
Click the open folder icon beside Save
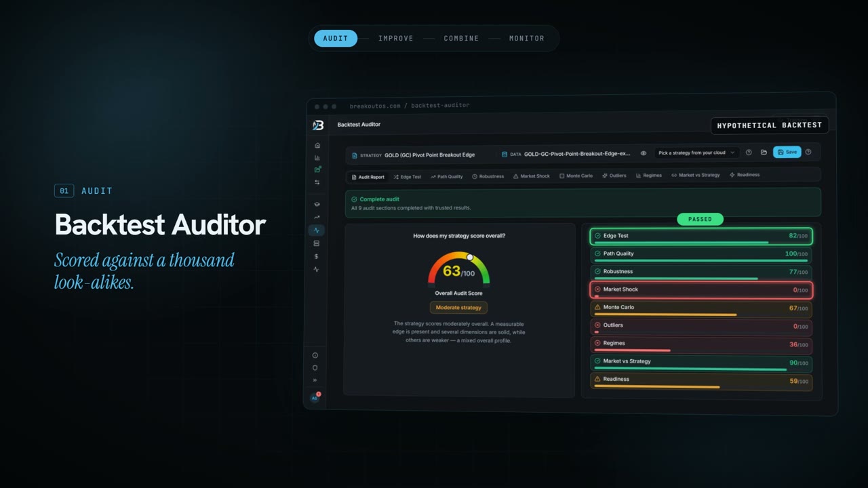pos(764,152)
